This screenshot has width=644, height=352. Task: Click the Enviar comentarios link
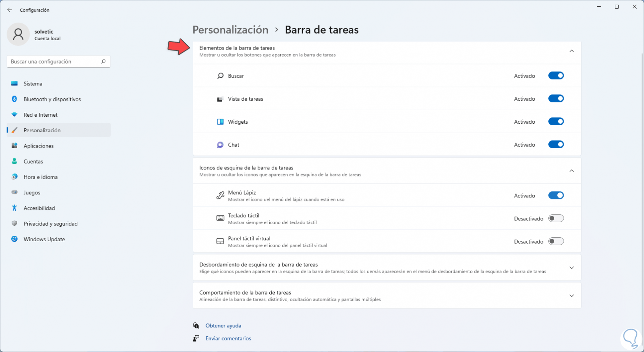point(228,338)
